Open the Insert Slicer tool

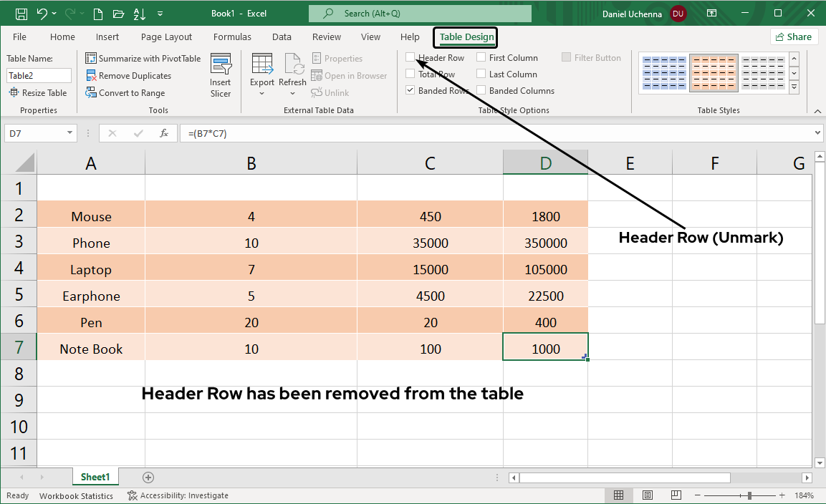pyautogui.click(x=221, y=74)
